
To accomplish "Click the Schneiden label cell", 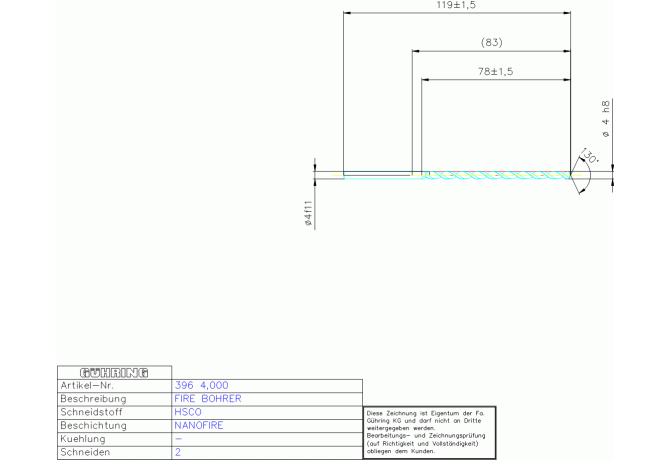I will (x=86, y=452).
